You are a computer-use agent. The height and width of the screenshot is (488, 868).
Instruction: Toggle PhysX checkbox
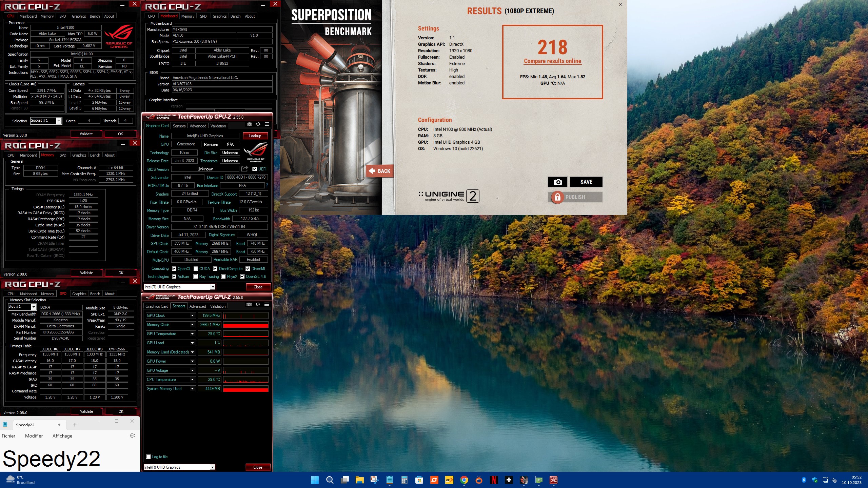[x=223, y=277]
